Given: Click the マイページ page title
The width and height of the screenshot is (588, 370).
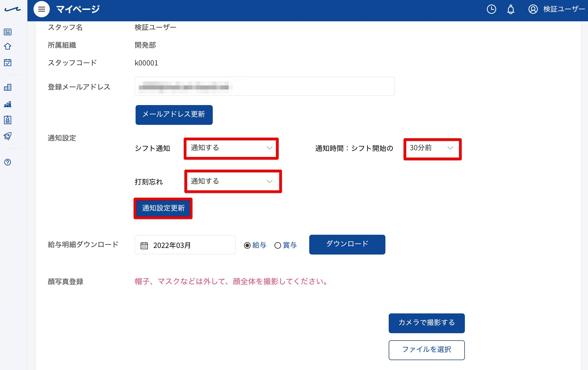Looking at the screenshot, I should (x=78, y=9).
